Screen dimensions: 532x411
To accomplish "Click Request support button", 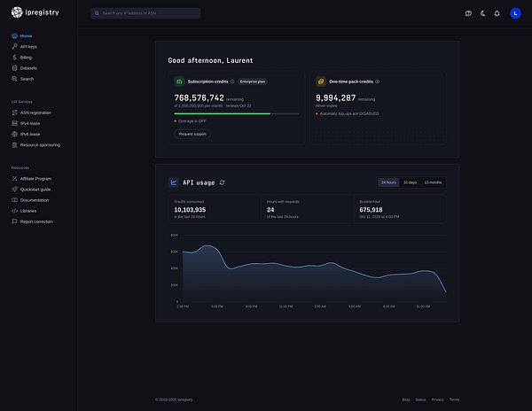I will pos(192,134).
